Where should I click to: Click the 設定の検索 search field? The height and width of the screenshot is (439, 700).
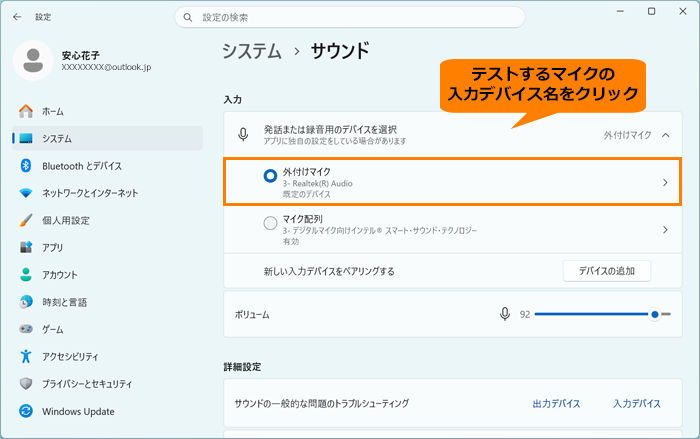tap(350, 17)
